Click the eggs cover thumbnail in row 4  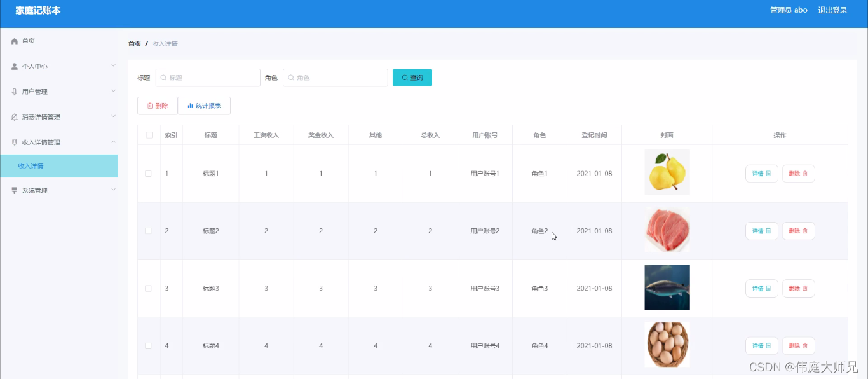pos(667,345)
